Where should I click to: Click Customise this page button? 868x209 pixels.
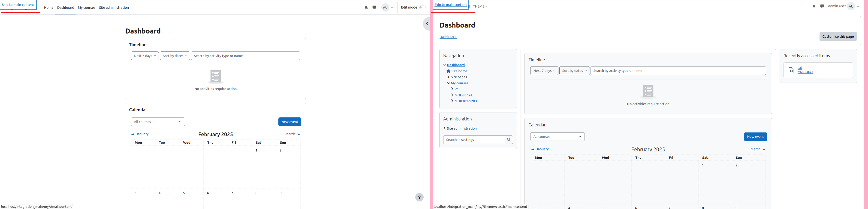838,37
